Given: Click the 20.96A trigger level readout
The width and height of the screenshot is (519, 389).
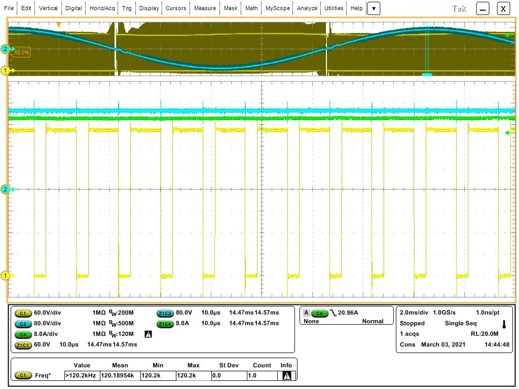Looking at the screenshot, I should pyautogui.click(x=348, y=313).
